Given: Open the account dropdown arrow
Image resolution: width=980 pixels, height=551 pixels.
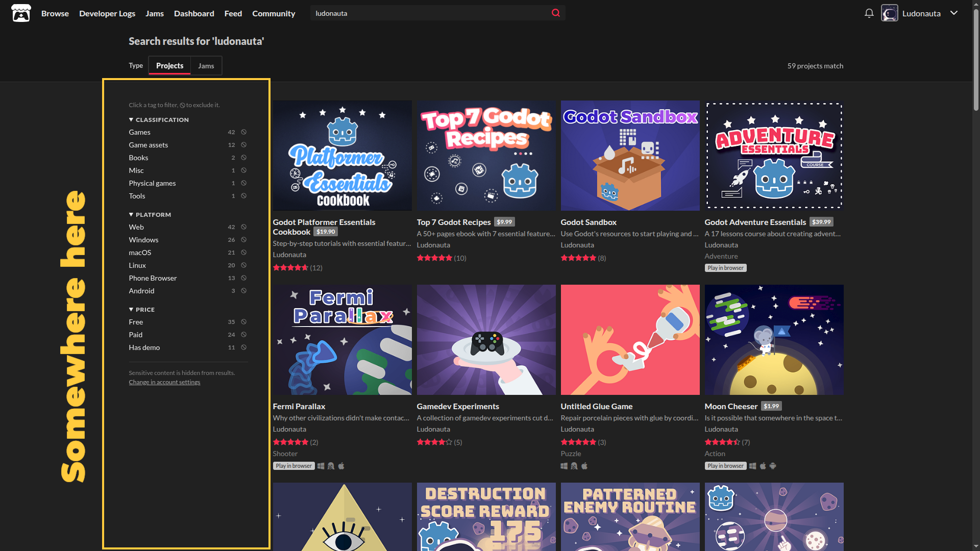Looking at the screenshot, I should [x=954, y=13].
